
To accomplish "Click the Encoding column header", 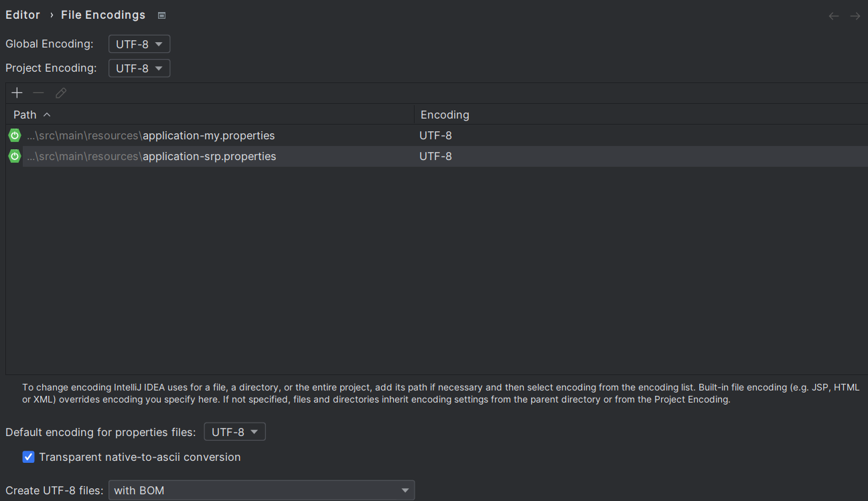I will pyautogui.click(x=445, y=115).
